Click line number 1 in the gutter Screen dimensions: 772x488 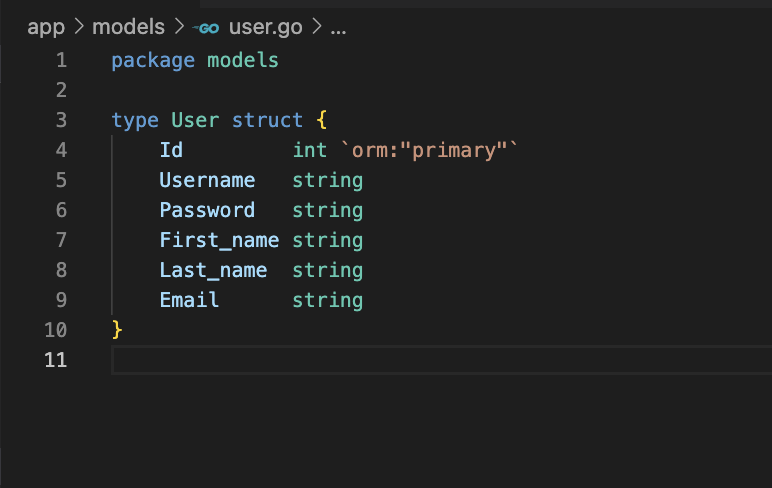[62, 61]
